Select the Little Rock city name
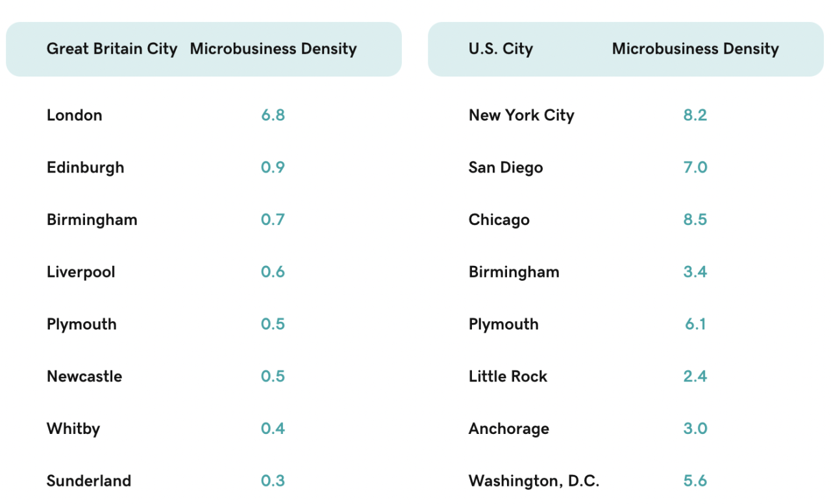 pyautogui.click(x=508, y=377)
